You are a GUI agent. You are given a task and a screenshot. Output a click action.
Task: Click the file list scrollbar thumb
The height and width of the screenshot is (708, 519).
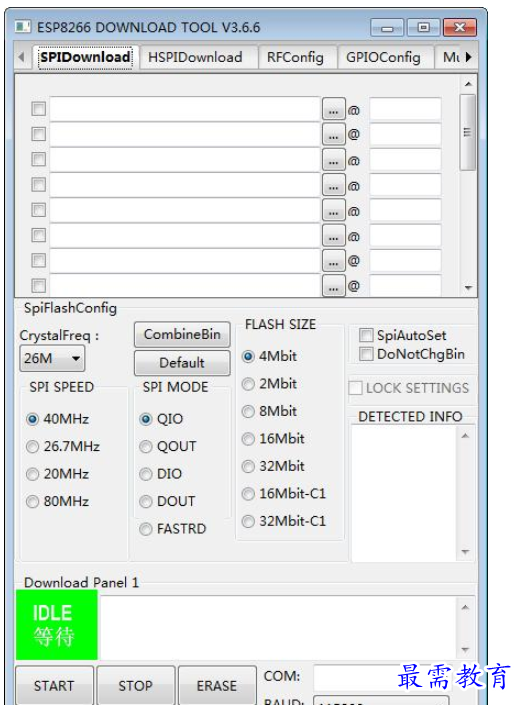468,132
